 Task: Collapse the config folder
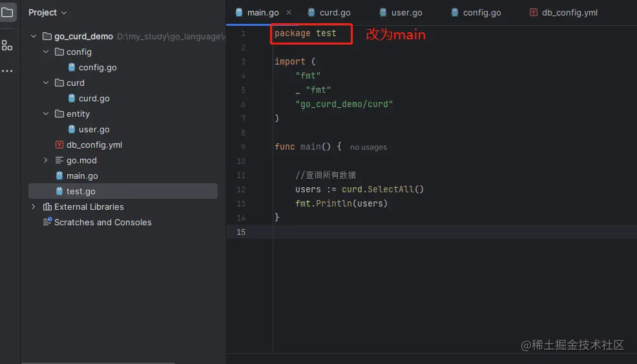tap(46, 52)
